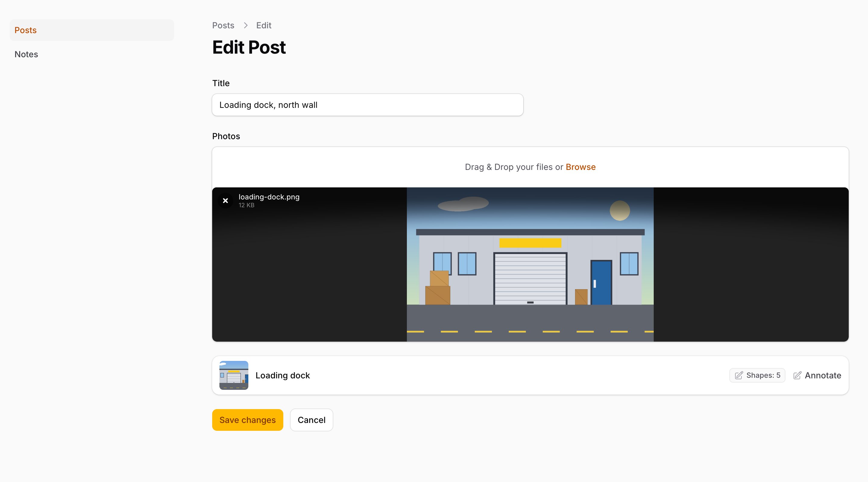Click the Drag & Drop upload area

530,167
